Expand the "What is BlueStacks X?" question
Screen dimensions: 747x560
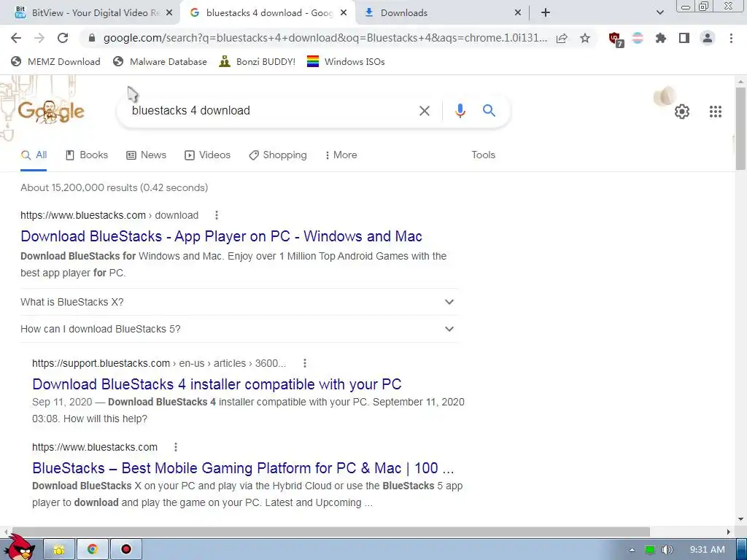239,302
